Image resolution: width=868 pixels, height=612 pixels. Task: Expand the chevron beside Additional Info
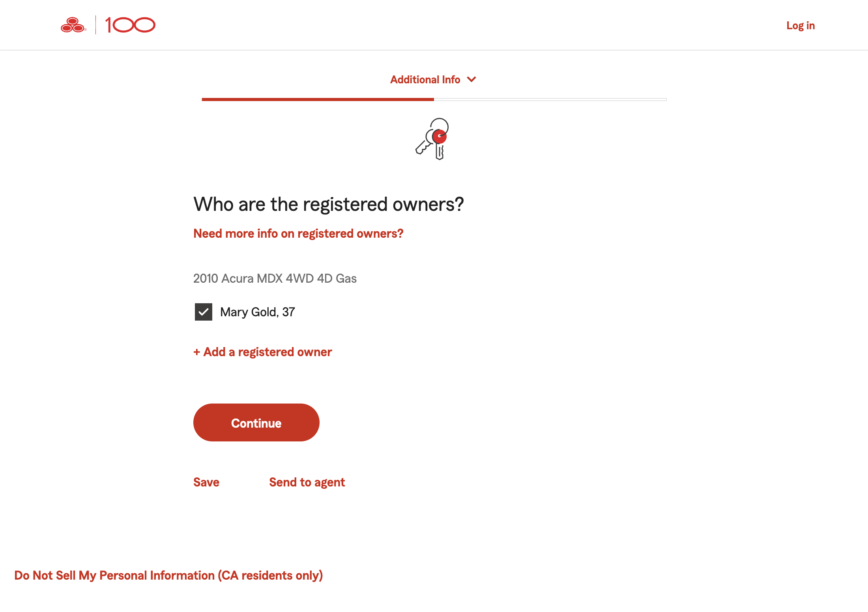click(x=471, y=79)
